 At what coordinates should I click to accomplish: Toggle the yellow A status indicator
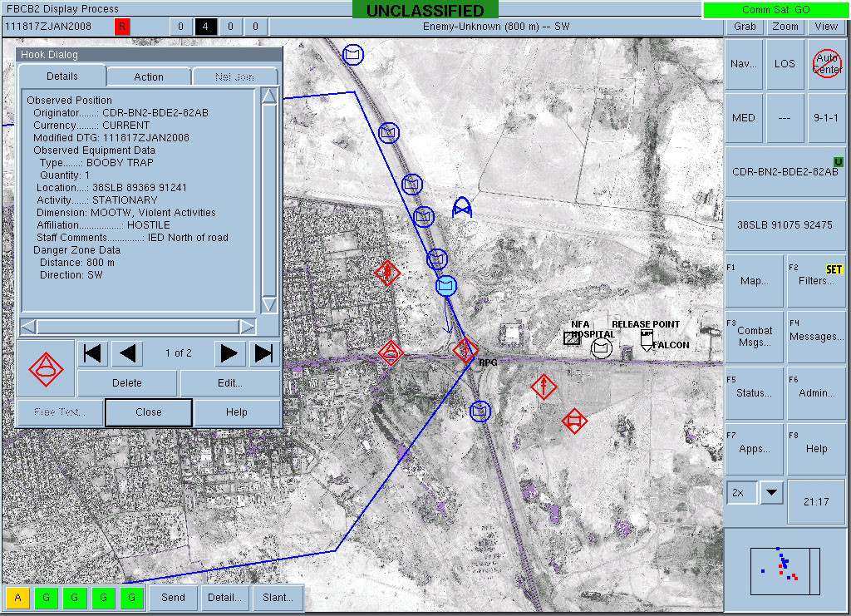(x=17, y=597)
